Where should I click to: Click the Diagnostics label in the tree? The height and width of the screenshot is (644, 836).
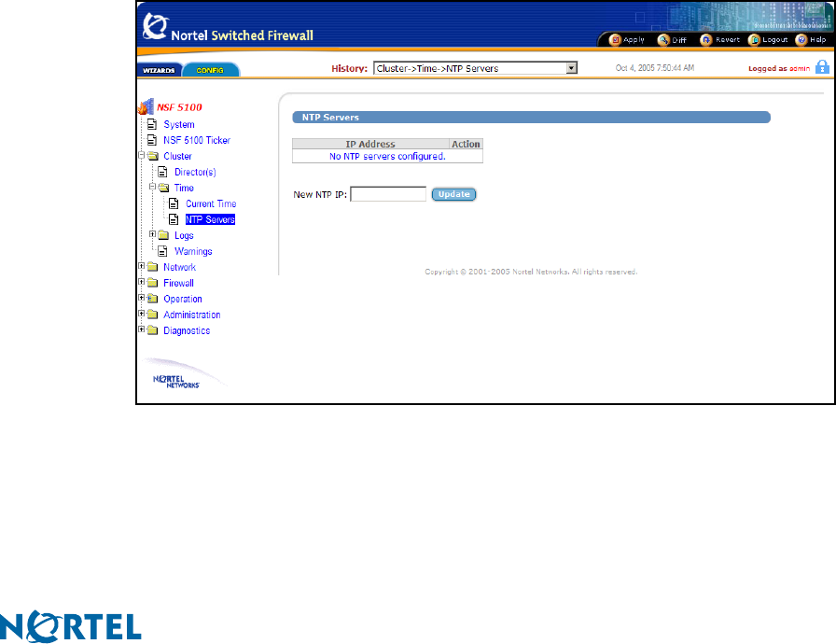tap(187, 330)
